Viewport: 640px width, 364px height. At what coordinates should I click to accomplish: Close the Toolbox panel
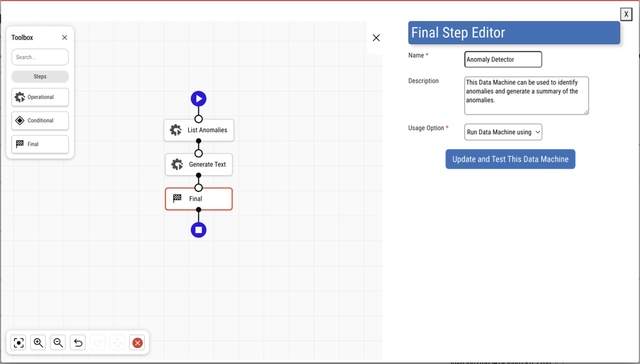tap(65, 37)
